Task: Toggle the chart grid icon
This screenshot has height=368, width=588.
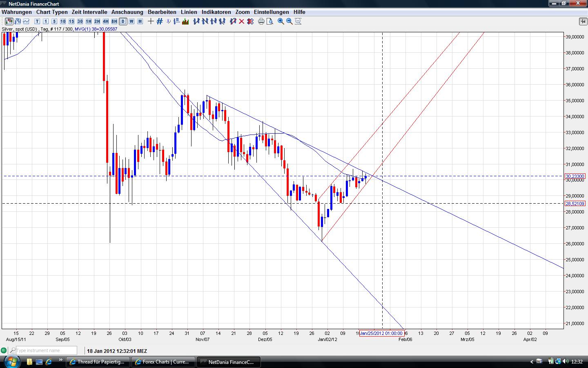Action: pyautogui.click(x=160, y=21)
